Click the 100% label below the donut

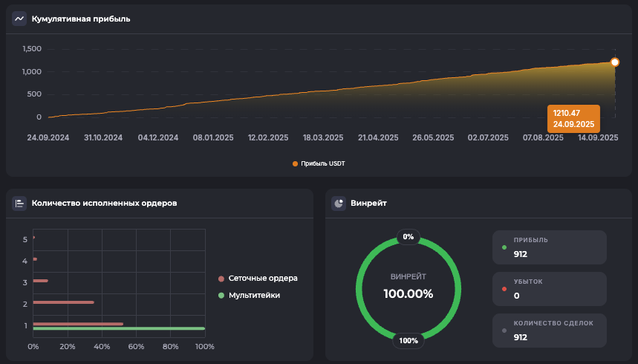point(408,341)
